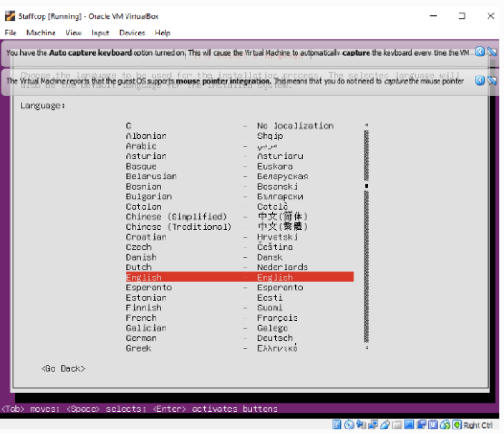504x434 pixels.
Task: Select Arabic in the language list
Action: point(240,146)
